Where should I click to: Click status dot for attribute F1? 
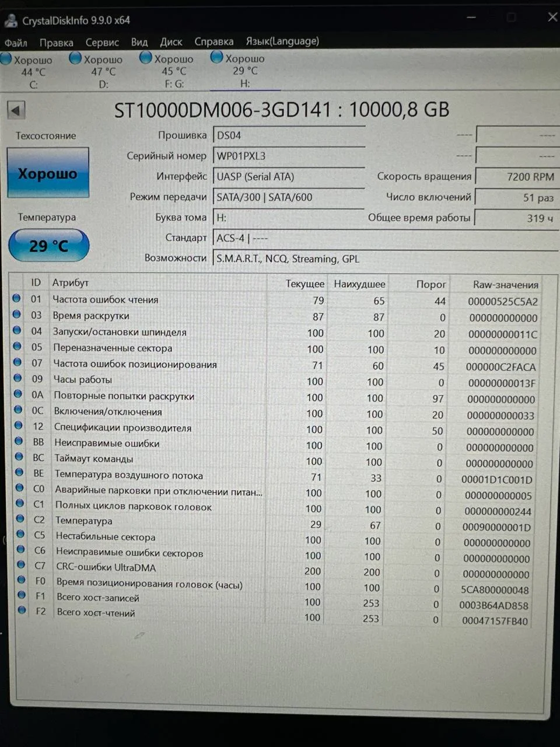click(22, 595)
